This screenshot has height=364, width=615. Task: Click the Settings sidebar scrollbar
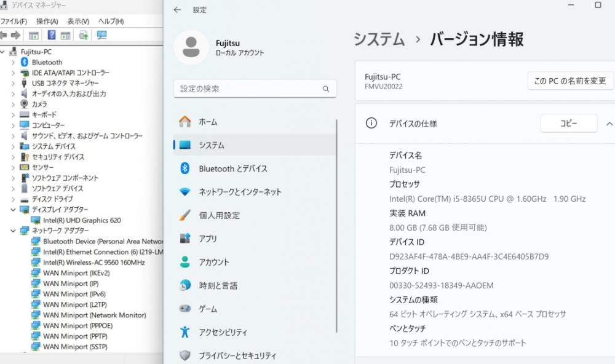[336, 226]
